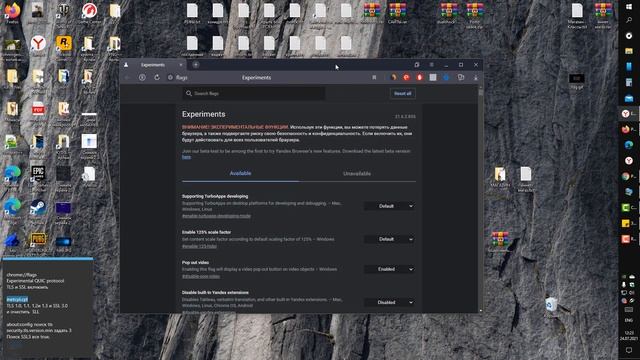Open the Windows Start button
Viewport: 640px width, 360px height.
coord(629,7)
